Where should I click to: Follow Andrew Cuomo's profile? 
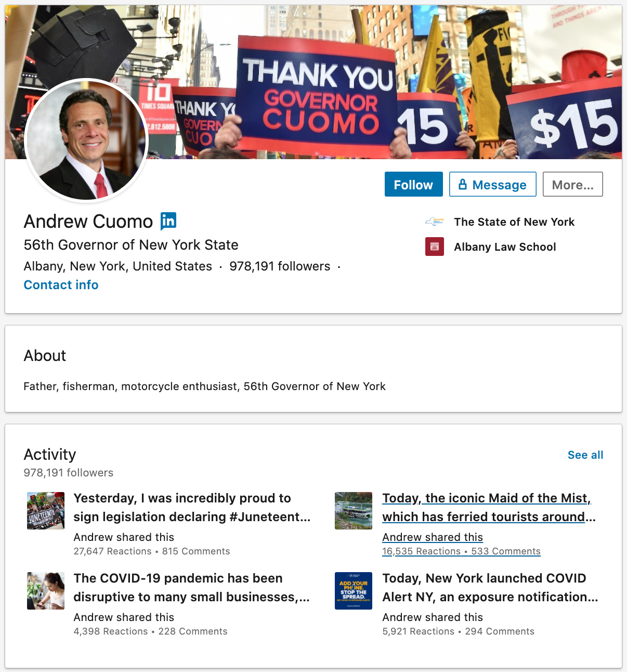(x=413, y=185)
